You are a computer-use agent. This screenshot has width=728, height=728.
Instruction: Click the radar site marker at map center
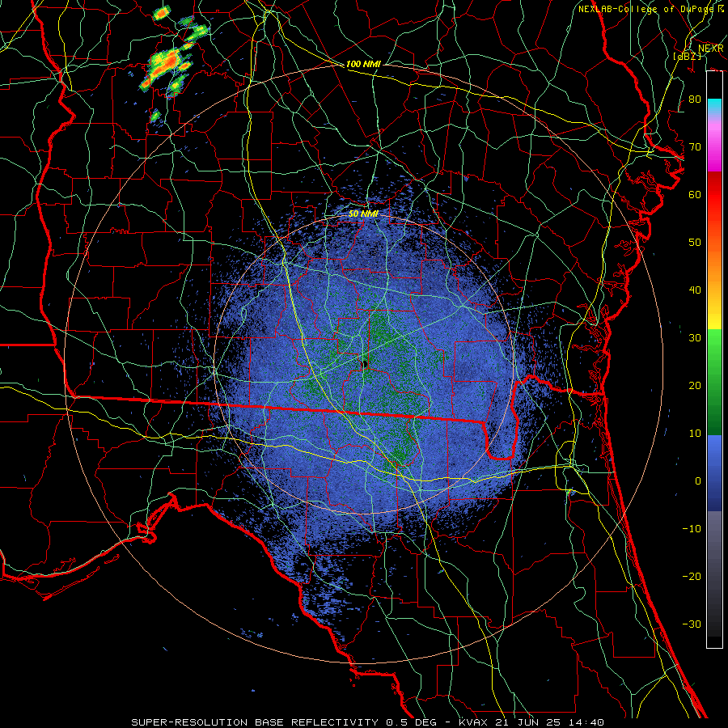[x=365, y=363]
